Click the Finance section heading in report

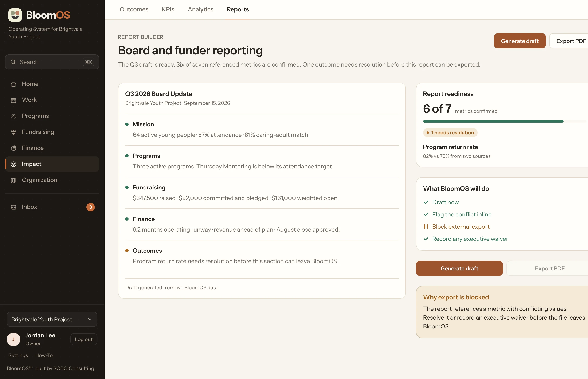coord(144,219)
